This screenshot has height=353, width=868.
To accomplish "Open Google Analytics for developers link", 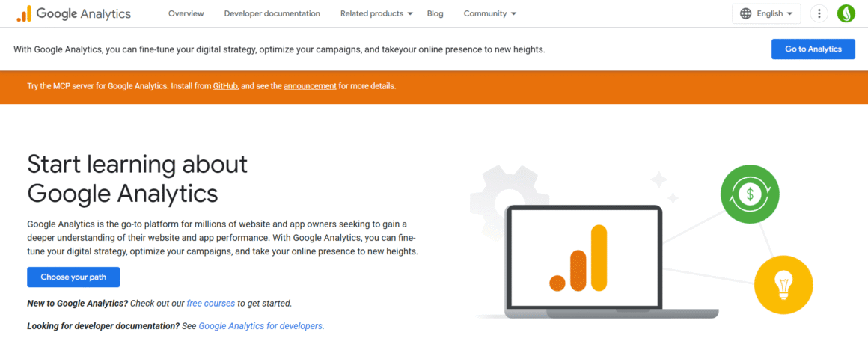I will pyautogui.click(x=260, y=326).
